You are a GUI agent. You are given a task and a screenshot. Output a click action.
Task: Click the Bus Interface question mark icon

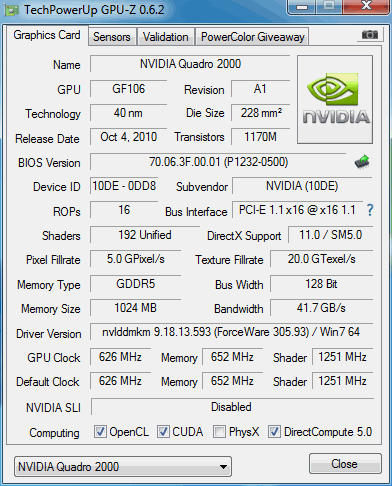[x=370, y=210]
